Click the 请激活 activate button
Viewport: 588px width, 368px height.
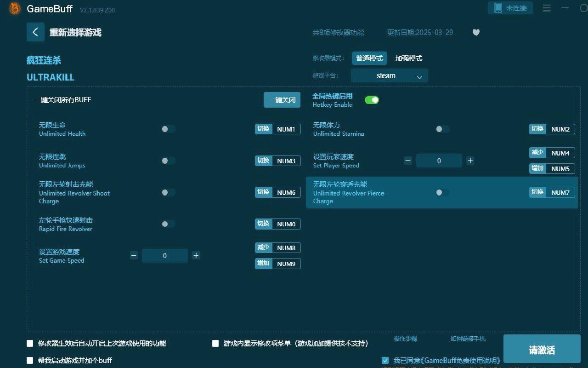pos(542,350)
